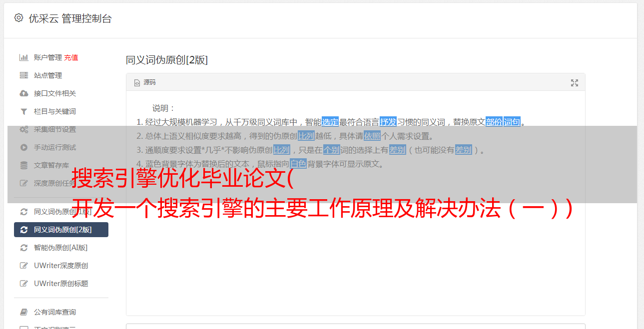Click the refresh icon next to 智能伪原创[AI版]
This screenshot has height=329, width=644.
(23, 248)
